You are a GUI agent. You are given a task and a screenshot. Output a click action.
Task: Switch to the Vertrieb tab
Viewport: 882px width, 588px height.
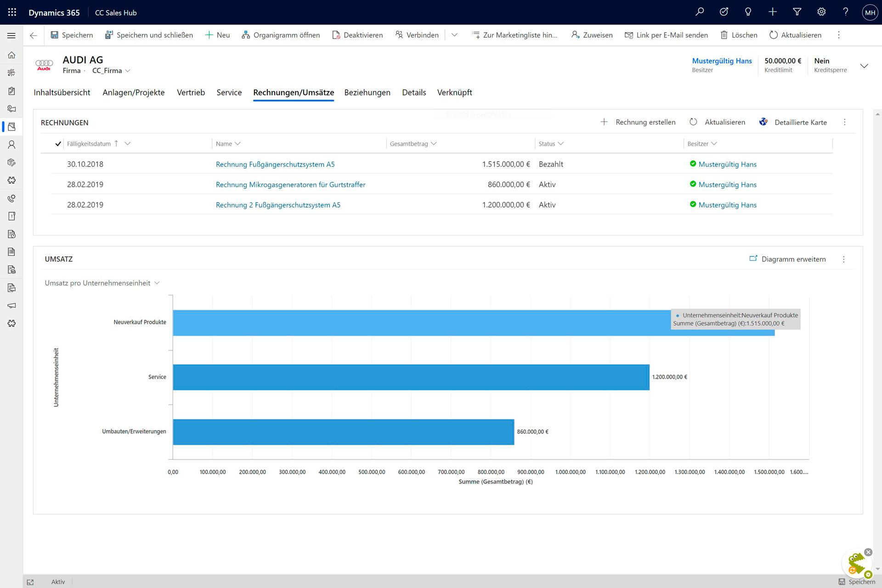[x=191, y=92]
